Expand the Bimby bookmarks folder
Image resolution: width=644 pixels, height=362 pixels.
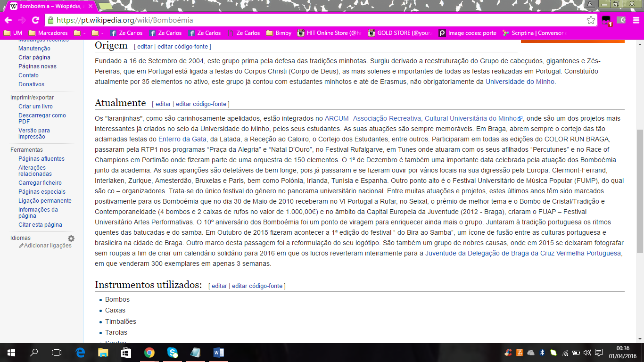[x=279, y=33]
